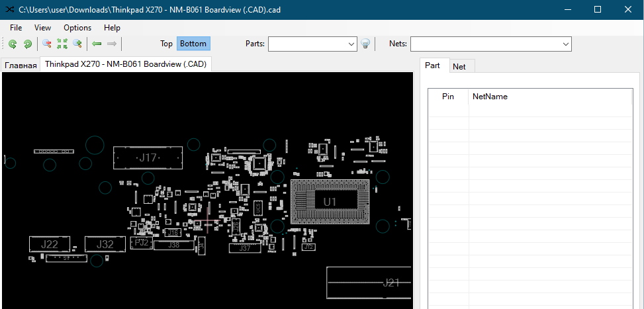644x309 pixels.
Task: Click the Pin column header
Action: click(x=448, y=97)
